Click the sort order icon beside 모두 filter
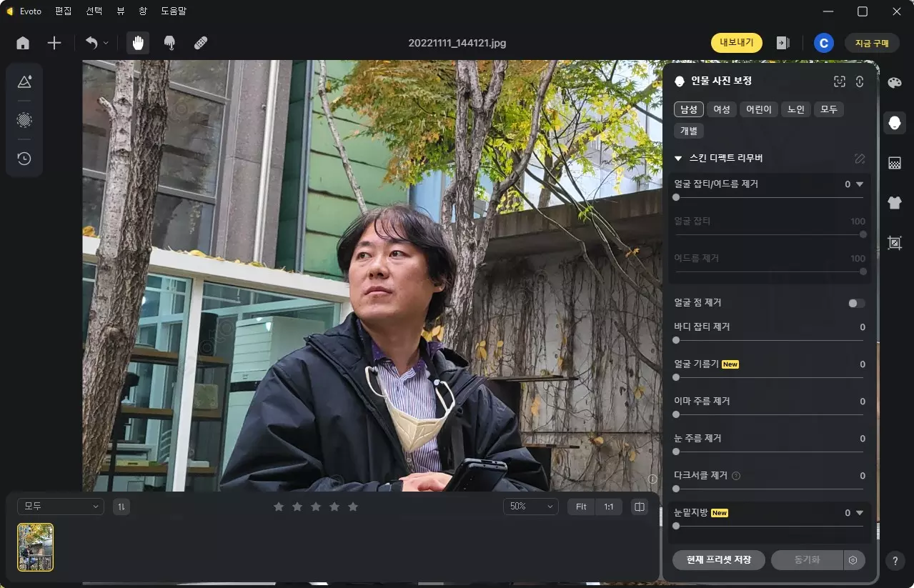The height and width of the screenshot is (588, 914). [121, 507]
